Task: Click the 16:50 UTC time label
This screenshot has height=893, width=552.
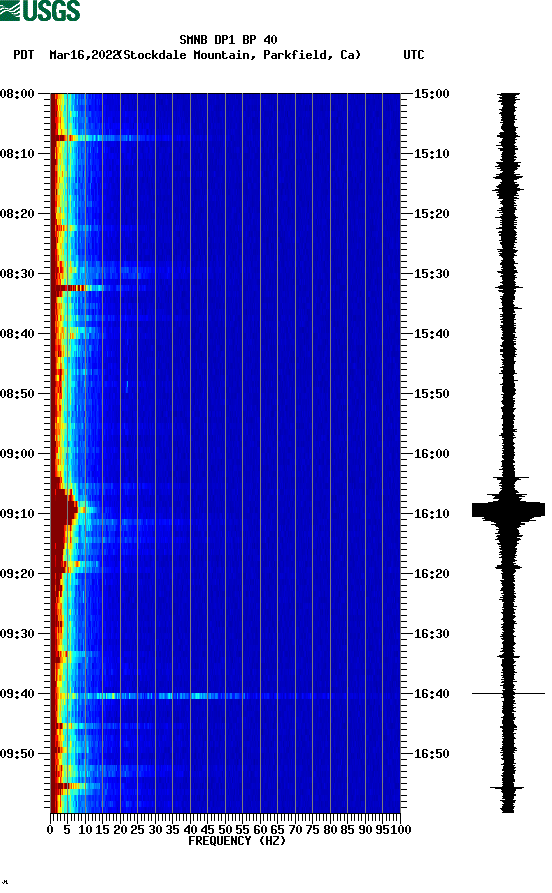Action: [x=431, y=754]
